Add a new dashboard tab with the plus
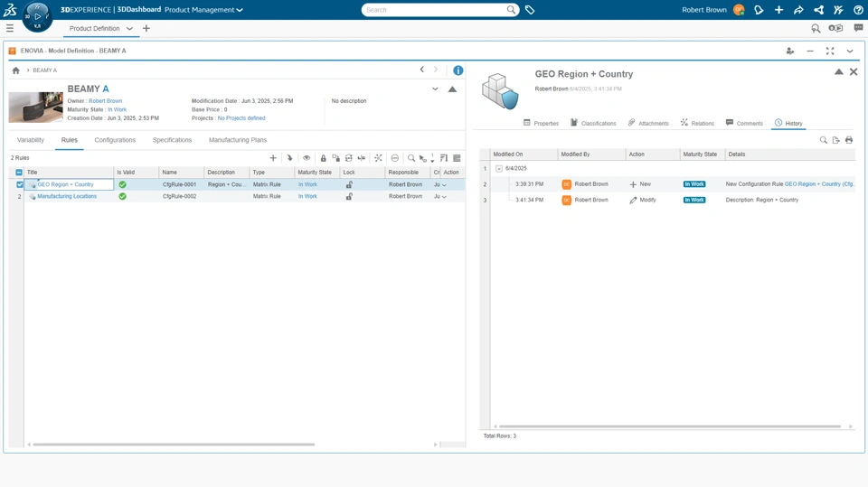 click(x=146, y=28)
